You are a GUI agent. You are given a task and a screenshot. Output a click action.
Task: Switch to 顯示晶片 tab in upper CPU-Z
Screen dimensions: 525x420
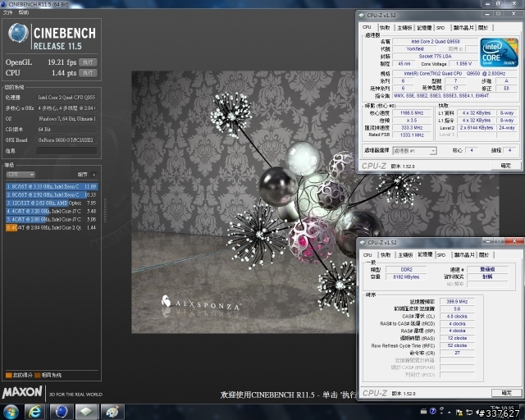pyautogui.click(x=463, y=28)
